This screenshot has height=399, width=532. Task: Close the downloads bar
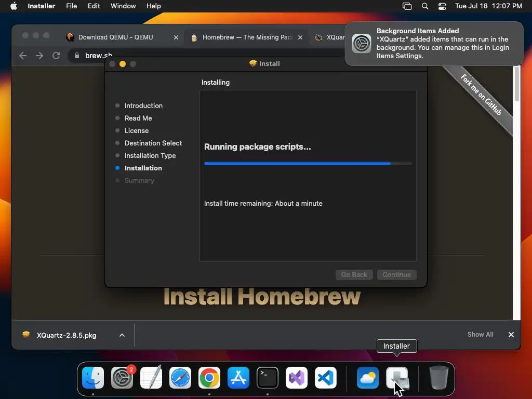511,335
